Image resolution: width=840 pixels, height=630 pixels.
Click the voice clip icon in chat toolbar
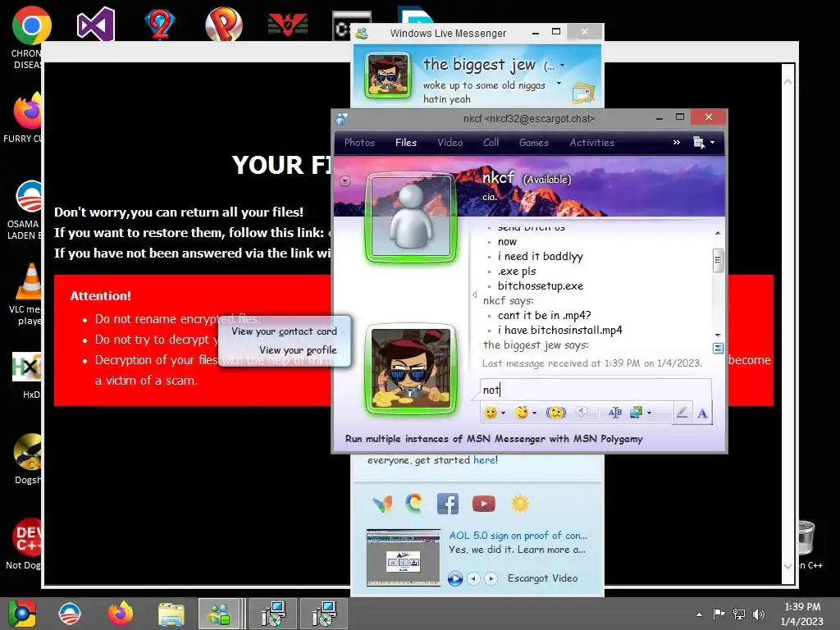(582, 413)
